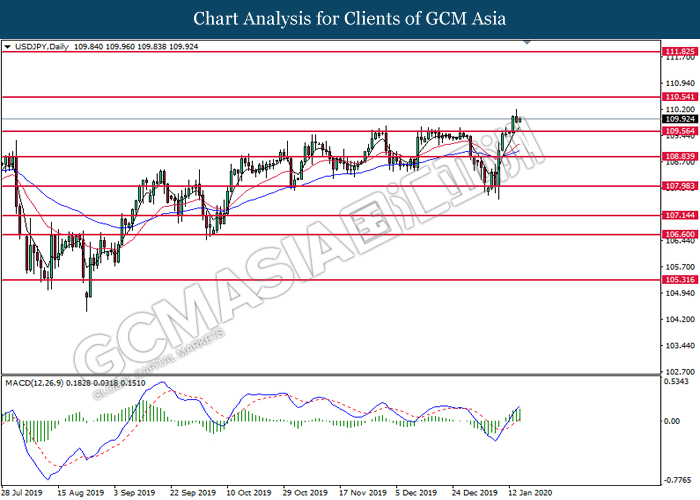The height and width of the screenshot is (500, 700).
Task: Click the chart shift marker triangle at top
Action: (527, 42)
